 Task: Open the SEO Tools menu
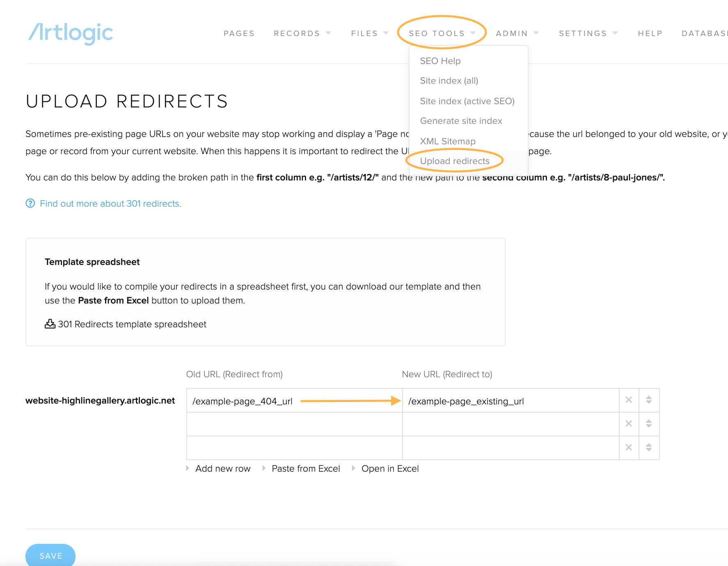tap(437, 34)
